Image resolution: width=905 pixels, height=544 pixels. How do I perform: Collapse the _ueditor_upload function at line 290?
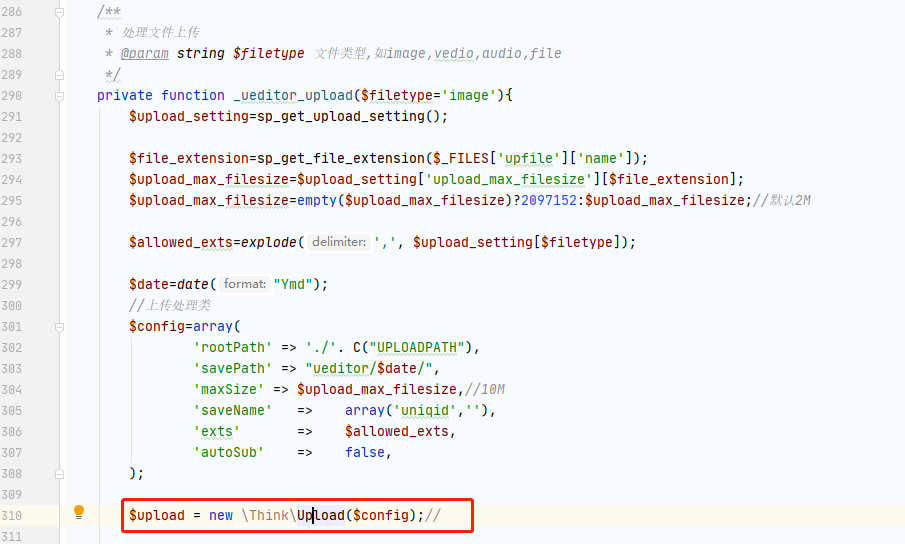[x=59, y=96]
